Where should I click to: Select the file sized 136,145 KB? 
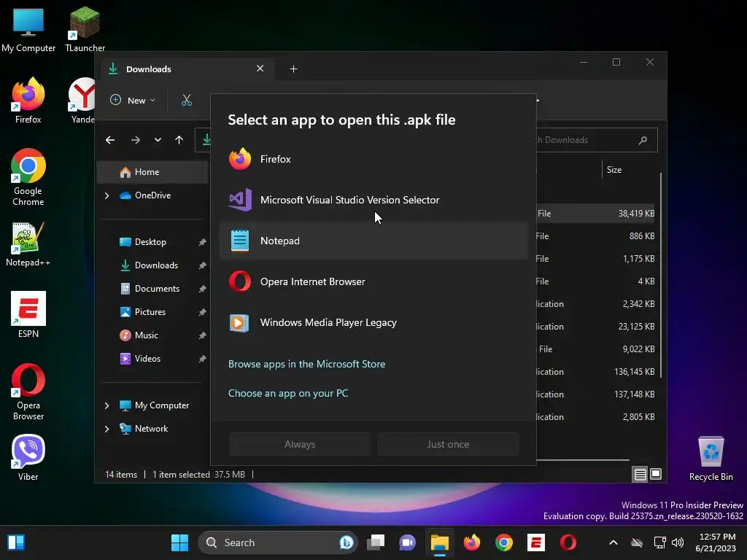tap(596, 372)
